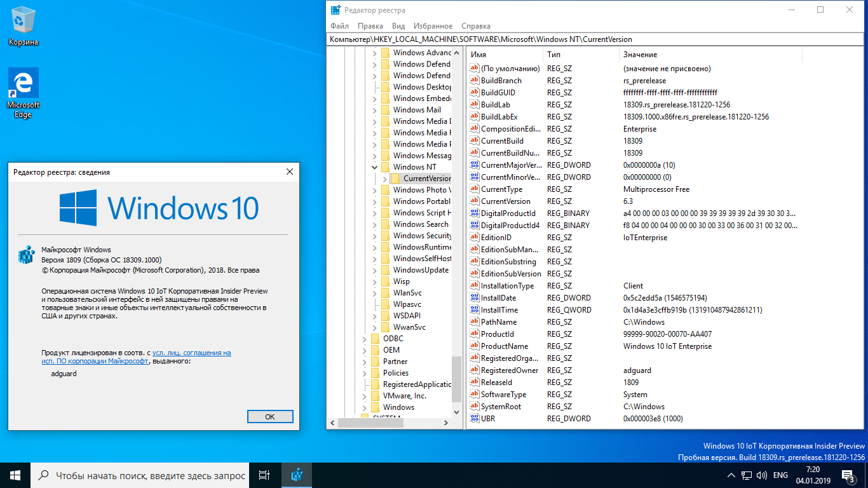Click the InstallDate DWORD icon
Image resolution: width=868 pixels, height=488 pixels.
(475, 297)
